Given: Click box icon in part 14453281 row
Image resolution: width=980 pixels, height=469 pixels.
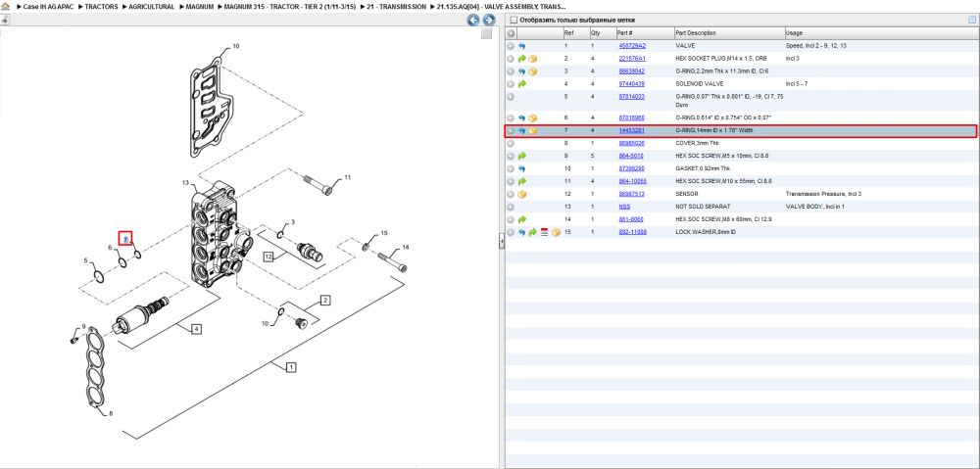Looking at the screenshot, I should [x=532, y=131].
